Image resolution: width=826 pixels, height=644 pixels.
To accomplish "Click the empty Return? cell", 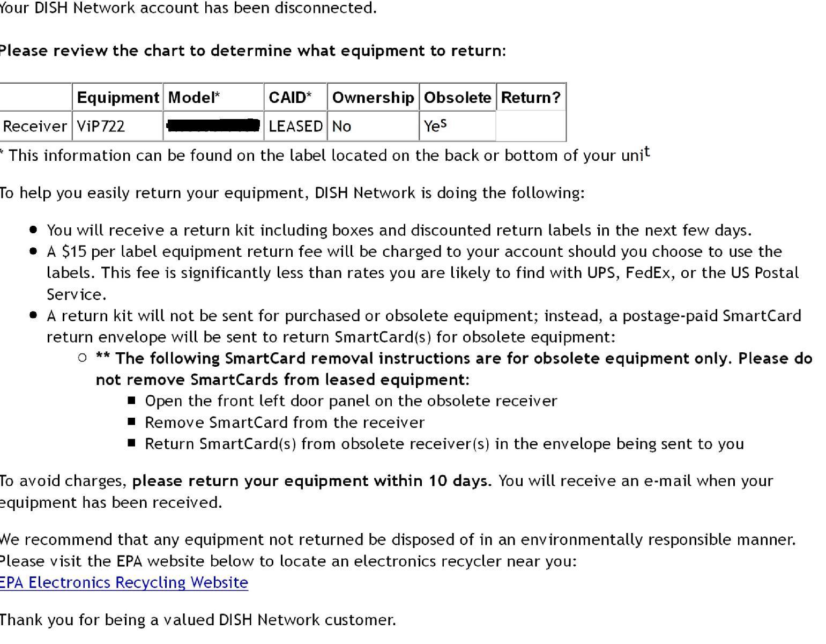I will click(x=531, y=126).
